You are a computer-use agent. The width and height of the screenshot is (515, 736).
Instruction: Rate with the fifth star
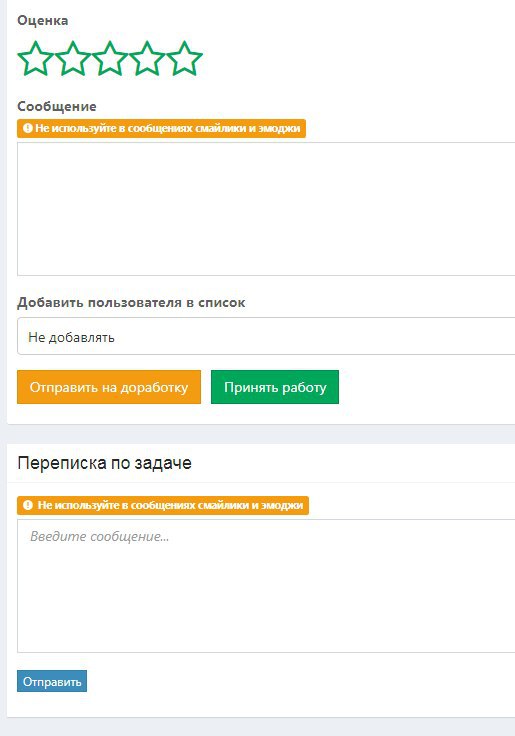coord(184,59)
